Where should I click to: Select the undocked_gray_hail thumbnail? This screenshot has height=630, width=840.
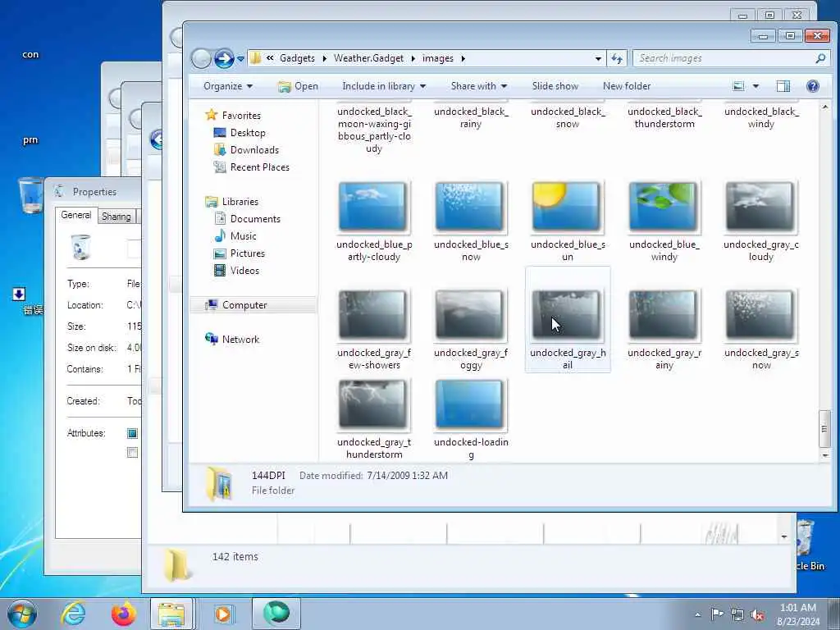pyautogui.click(x=568, y=315)
